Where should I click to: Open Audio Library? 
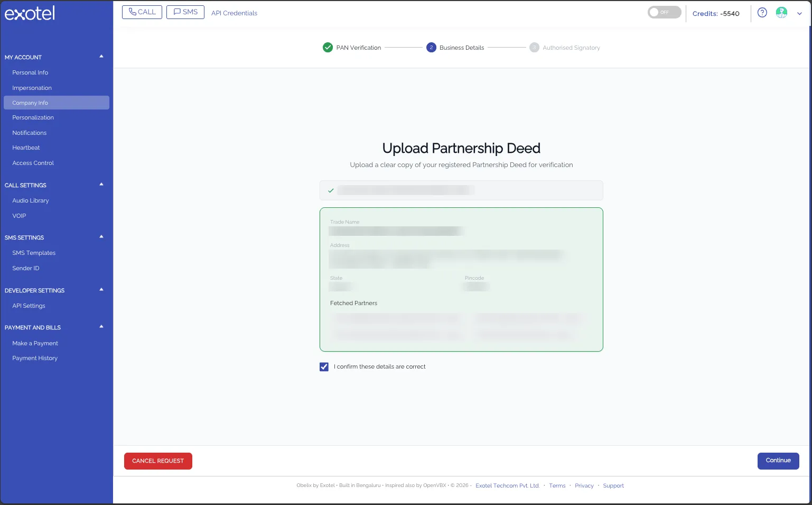pyautogui.click(x=31, y=200)
